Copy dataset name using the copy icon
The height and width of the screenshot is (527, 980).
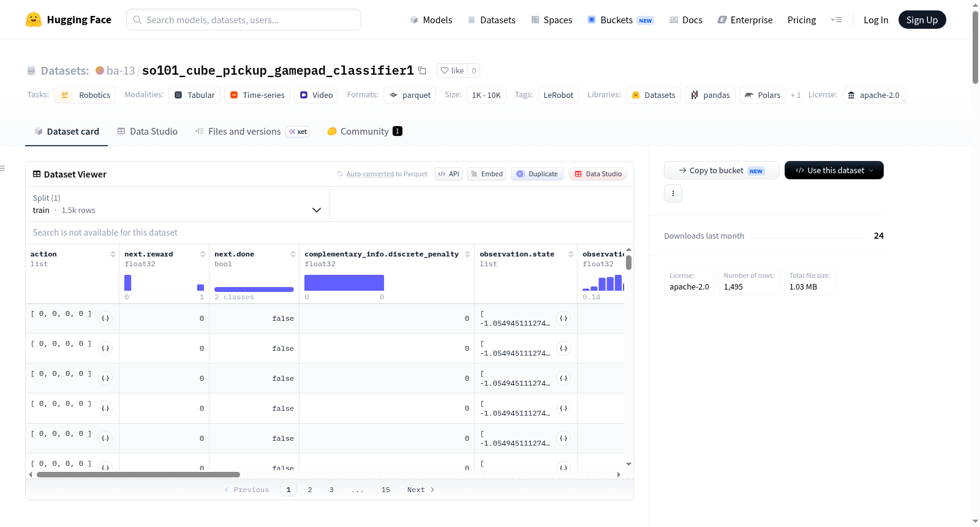click(422, 70)
